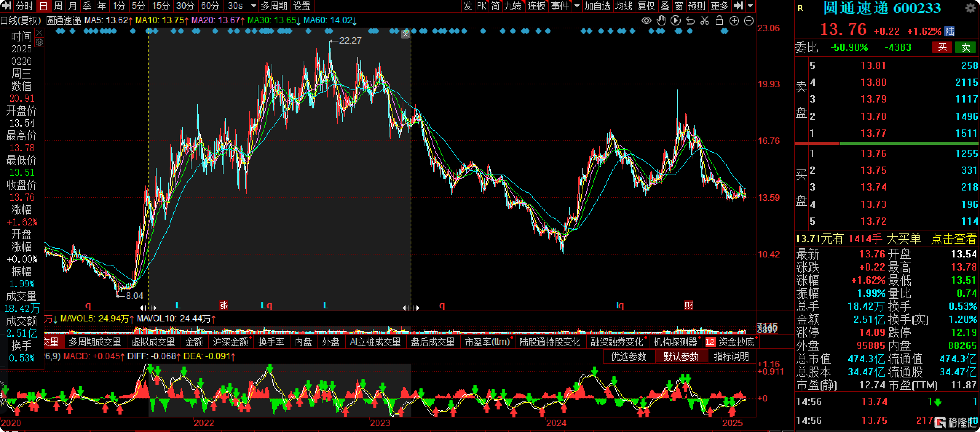Image resolution: width=980 pixels, height=432 pixels.
Task: Start chart replay with the play icon
Action: (676, 20)
